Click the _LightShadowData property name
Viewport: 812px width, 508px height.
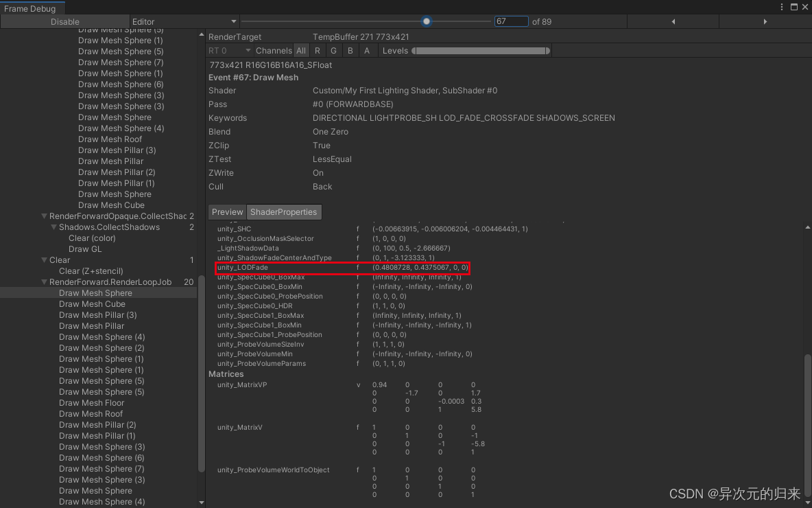point(248,249)
